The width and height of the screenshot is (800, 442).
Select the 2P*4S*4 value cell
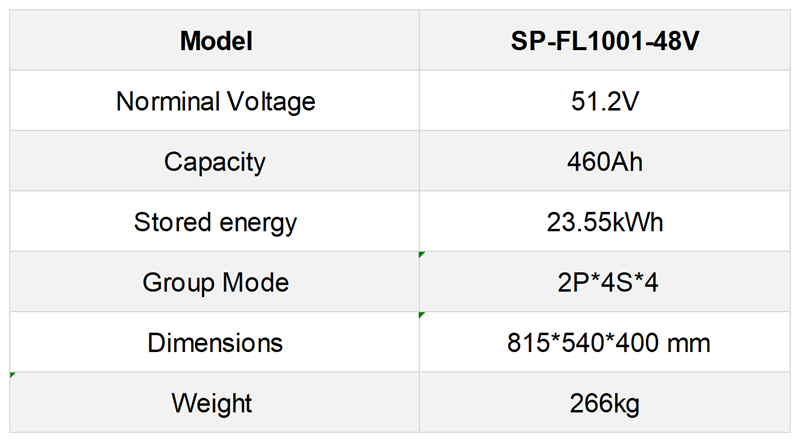tap(607, 282)
